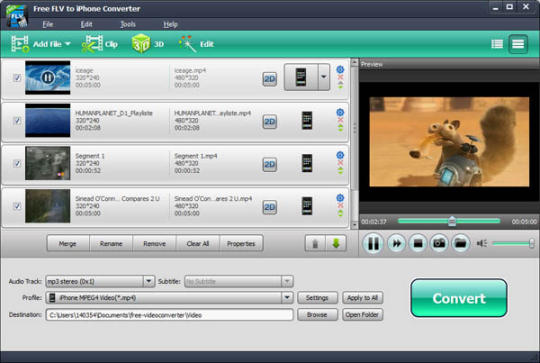This screenshot has height=363, width=540.
Task: Click the Properties button
Action: point(241,244)
